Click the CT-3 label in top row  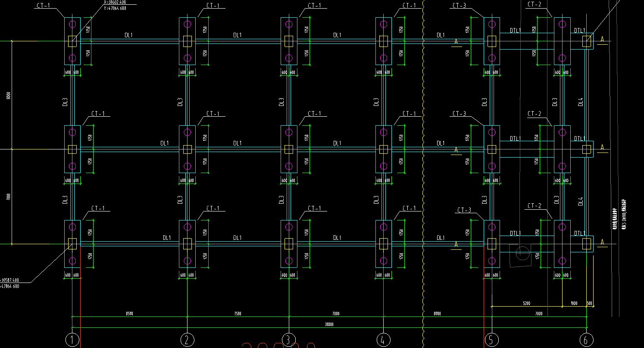click(x=459, y=6)
